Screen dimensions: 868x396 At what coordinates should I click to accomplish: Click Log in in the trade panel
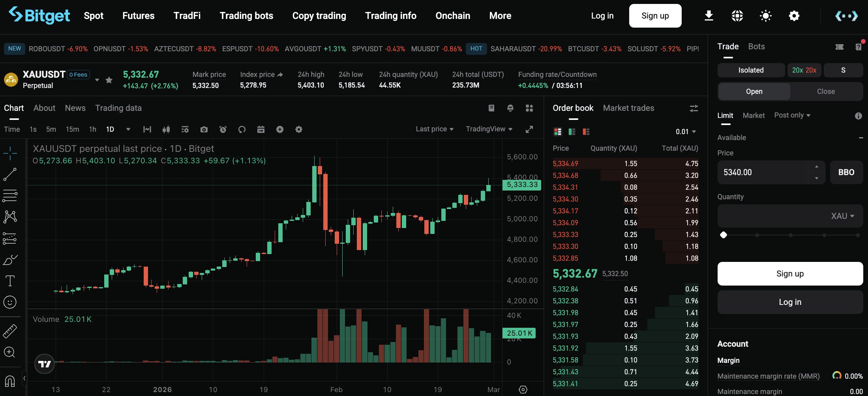790,302
